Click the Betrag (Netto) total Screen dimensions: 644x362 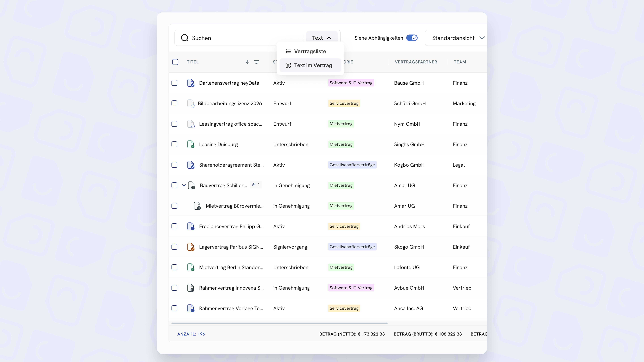[x=352, y=334]
